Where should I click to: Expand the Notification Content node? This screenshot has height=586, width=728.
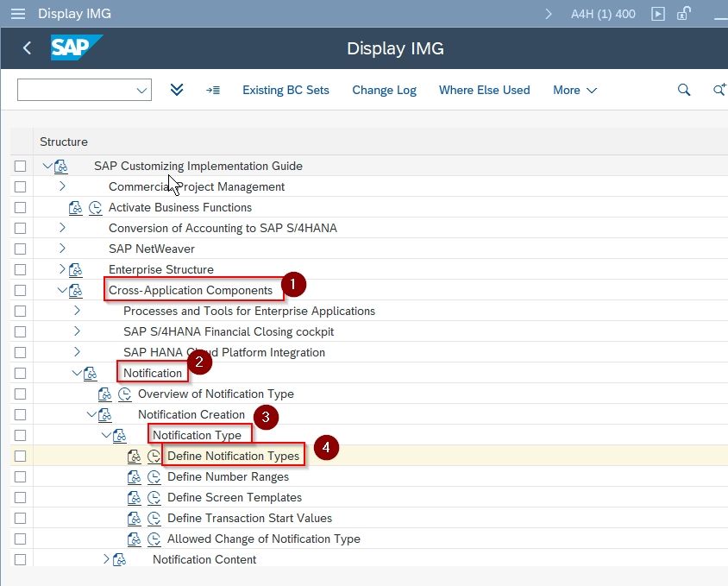pos(106,559)
